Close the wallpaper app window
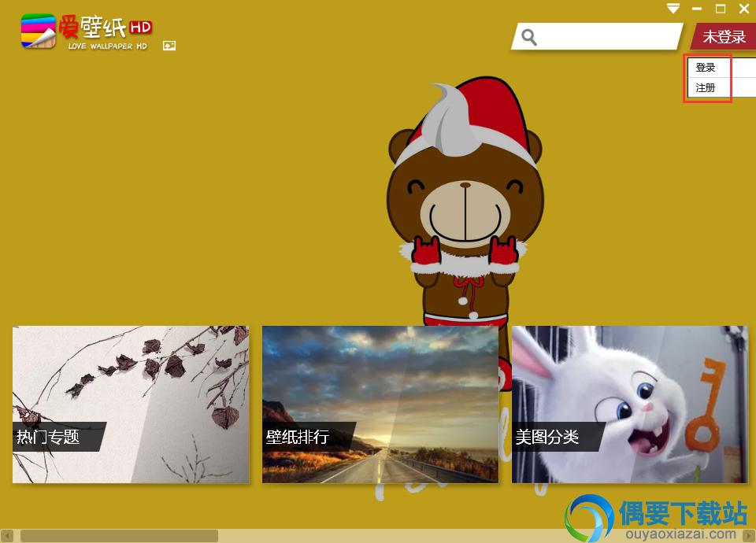The height and width of the screenshot is (543, 756). [x=744, y=9]
